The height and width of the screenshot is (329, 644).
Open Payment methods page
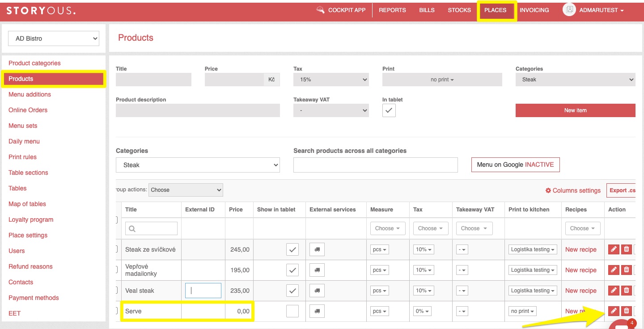[34, 298]
